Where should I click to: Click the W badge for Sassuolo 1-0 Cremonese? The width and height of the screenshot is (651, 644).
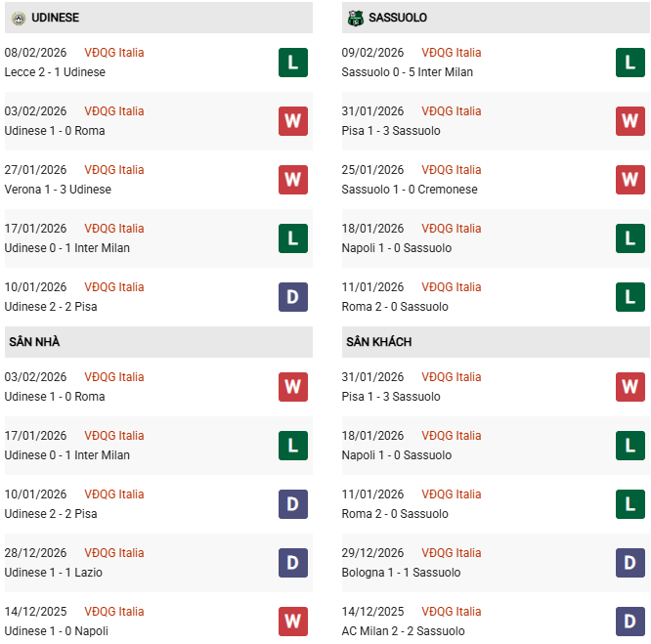point(630,180)
